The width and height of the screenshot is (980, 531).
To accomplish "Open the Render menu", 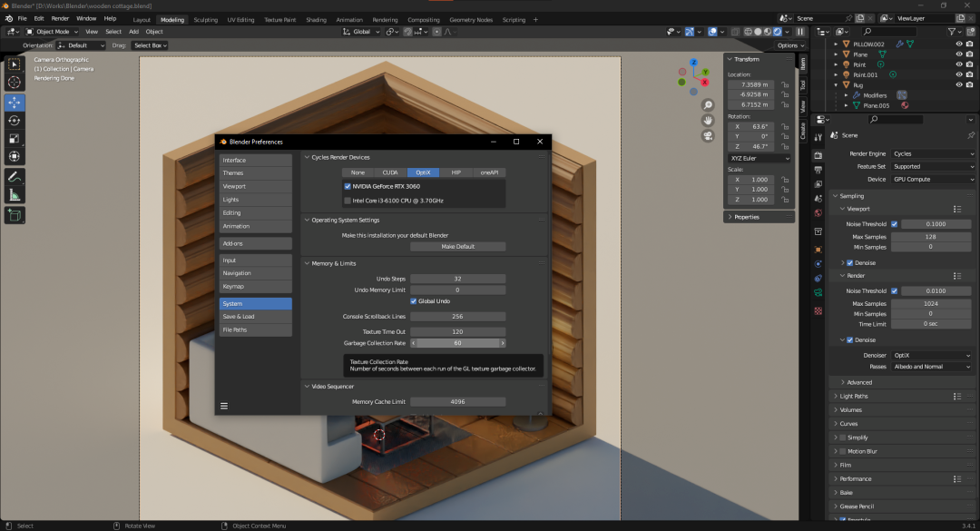I will click(x=60, y=19).
